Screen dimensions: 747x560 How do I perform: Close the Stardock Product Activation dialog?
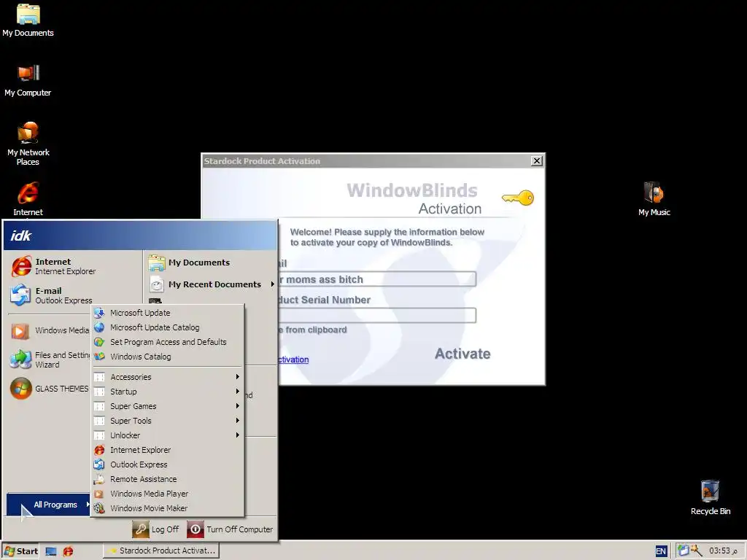(x=536, y=161)
